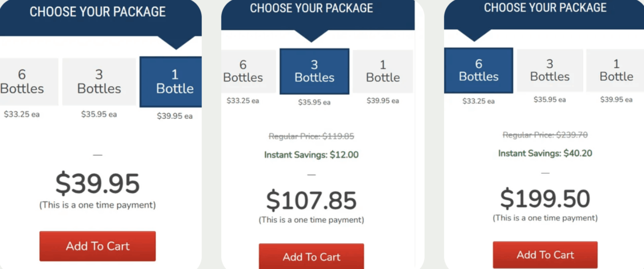Select the 3 Bottles tab in the $39.95 card

click(99, 82)
